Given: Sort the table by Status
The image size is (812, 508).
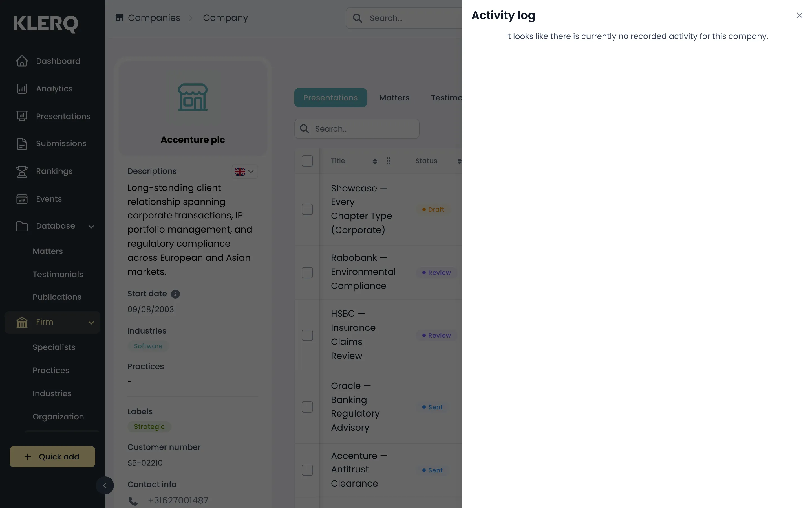Looking at the screenshot, I should pyautogui.click(x=459, y=161).
